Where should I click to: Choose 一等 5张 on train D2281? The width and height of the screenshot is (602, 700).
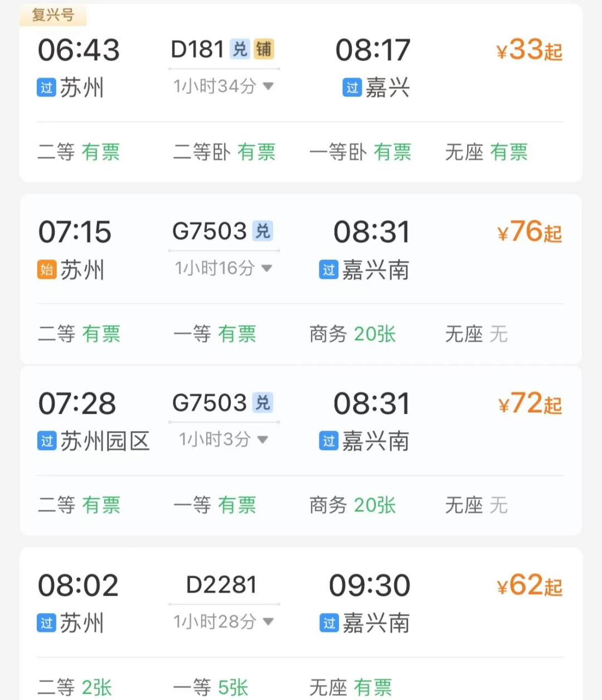pos(211,687)
